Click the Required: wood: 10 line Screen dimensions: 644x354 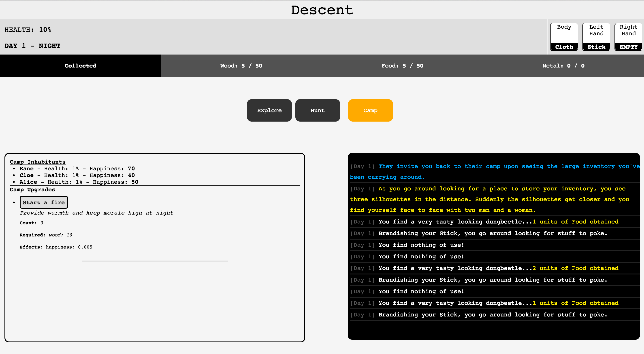[x=46, y=235]
